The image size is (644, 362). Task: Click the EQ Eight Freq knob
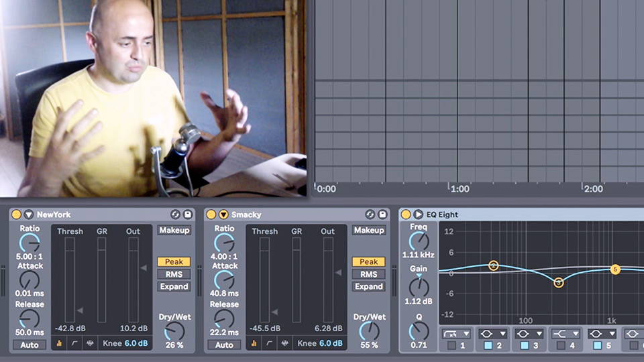point(419,241)
